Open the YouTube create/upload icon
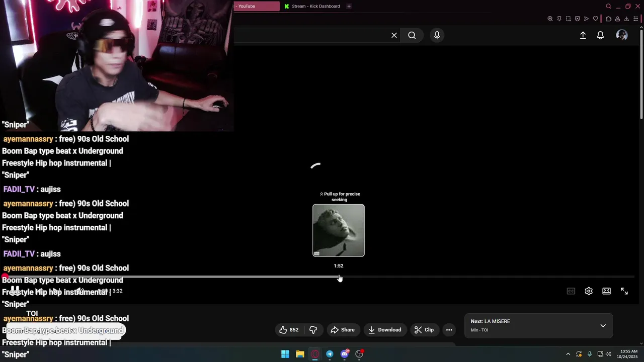 583,35
